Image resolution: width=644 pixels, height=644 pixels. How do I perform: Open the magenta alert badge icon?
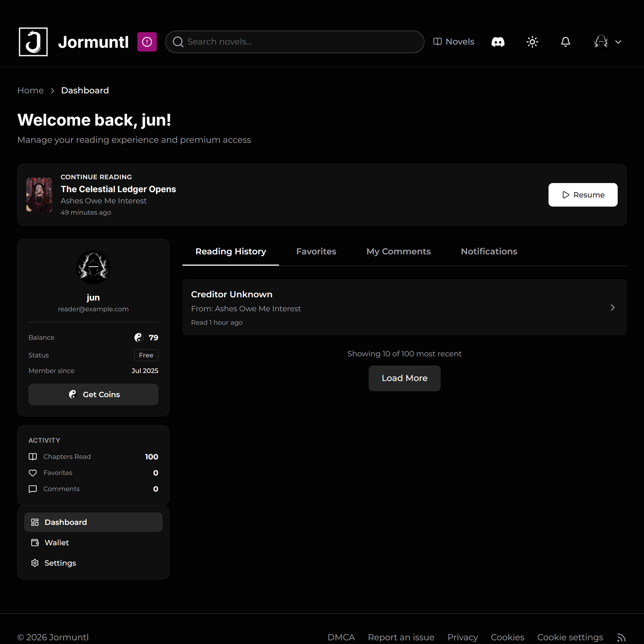click(x=147, y=42)
